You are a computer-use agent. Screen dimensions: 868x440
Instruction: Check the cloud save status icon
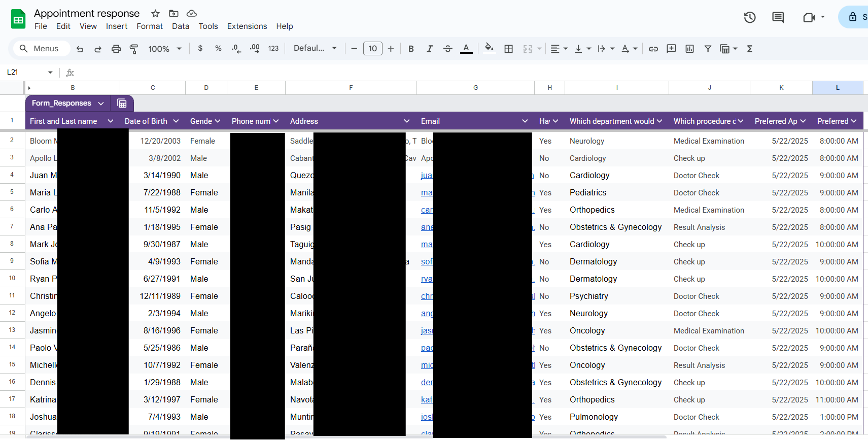pos(192,14)
